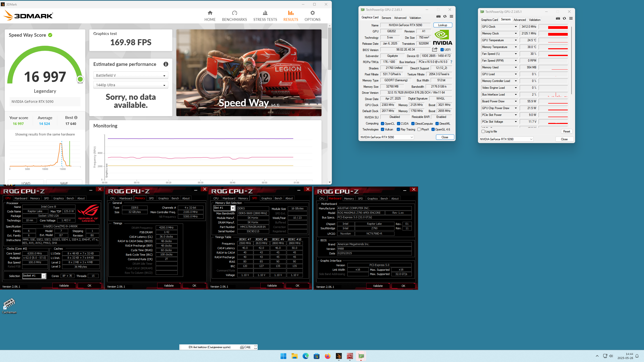This screenshot has height=362, width=644.
Task: Open the volume control in the system tray
Action: tap(611, 356)
